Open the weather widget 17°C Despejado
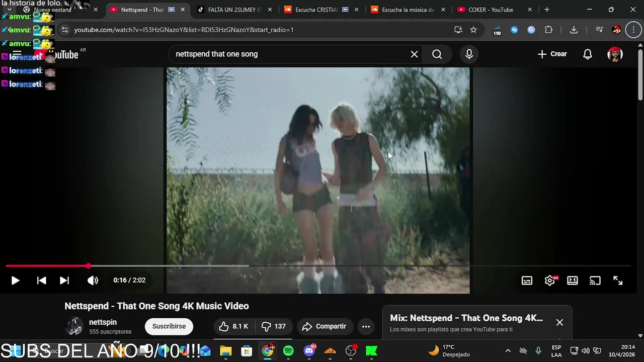Image resolution: width=644 pixels, height=362 pixels. pyautogui.click(x=449, y=351)
